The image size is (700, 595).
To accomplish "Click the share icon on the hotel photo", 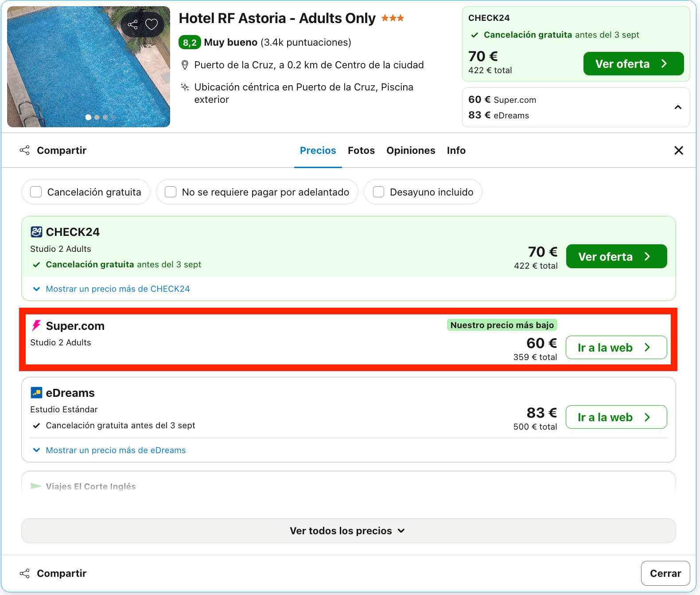I will tap(132, 25).
